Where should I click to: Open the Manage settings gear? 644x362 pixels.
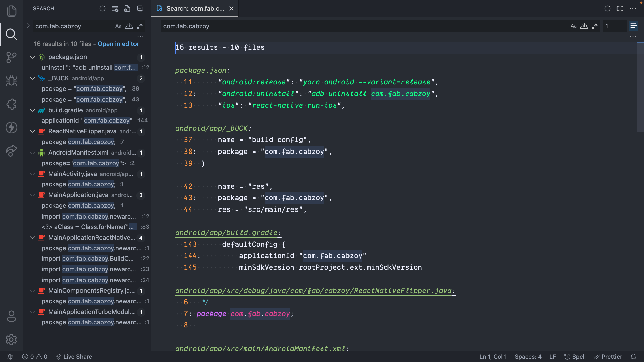click(x=12, y=340)
